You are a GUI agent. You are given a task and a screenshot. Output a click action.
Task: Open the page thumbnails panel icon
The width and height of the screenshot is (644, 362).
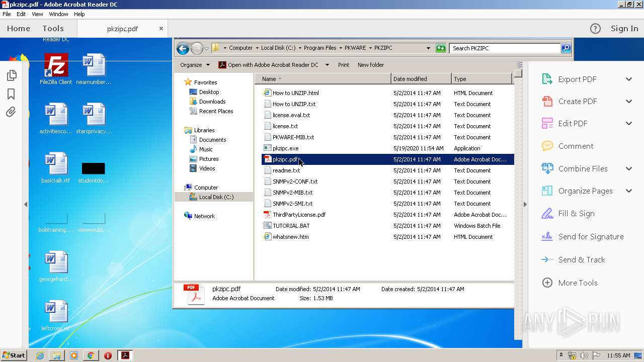11,75
